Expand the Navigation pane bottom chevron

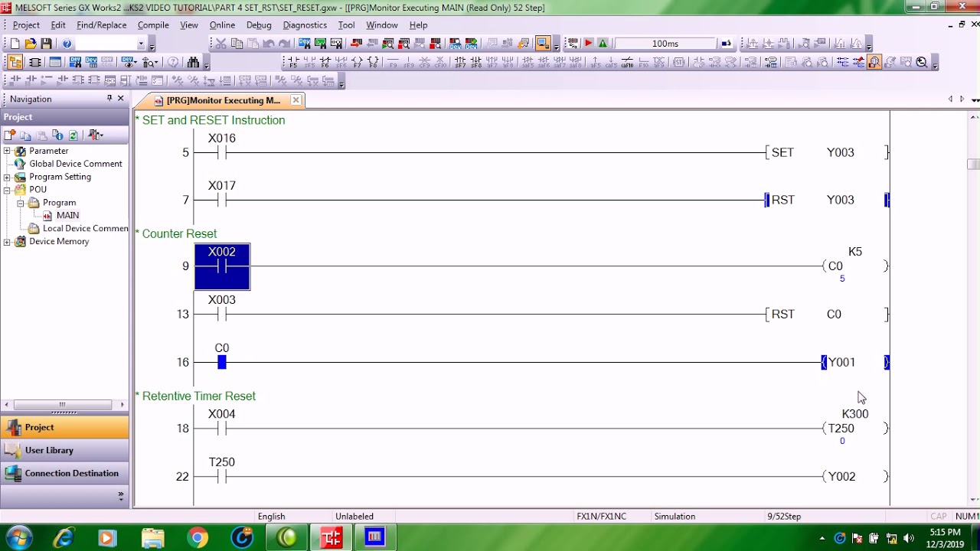[120, 495]
